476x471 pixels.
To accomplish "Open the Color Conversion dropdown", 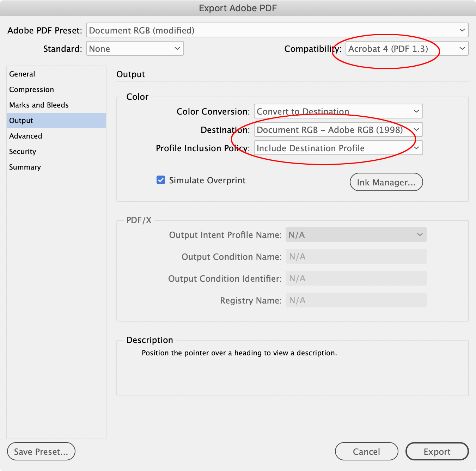I will pos(338,111).
